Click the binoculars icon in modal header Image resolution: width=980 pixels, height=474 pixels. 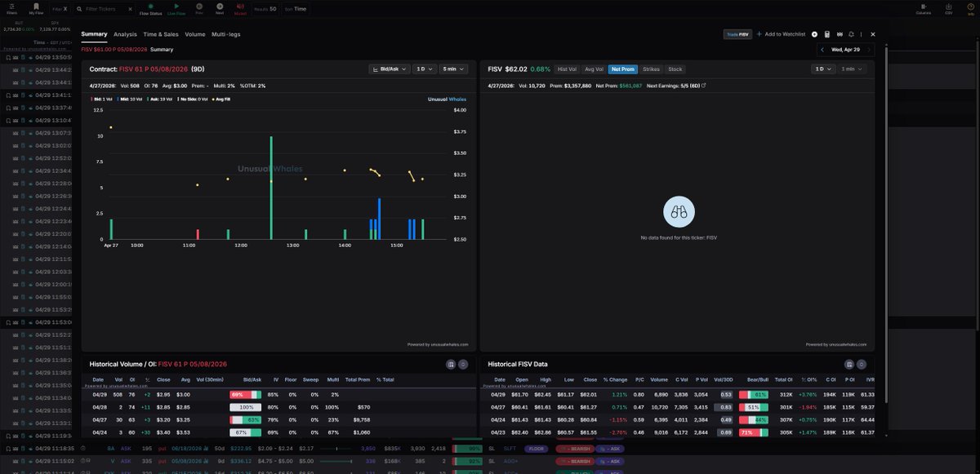[x=840, y=34]
